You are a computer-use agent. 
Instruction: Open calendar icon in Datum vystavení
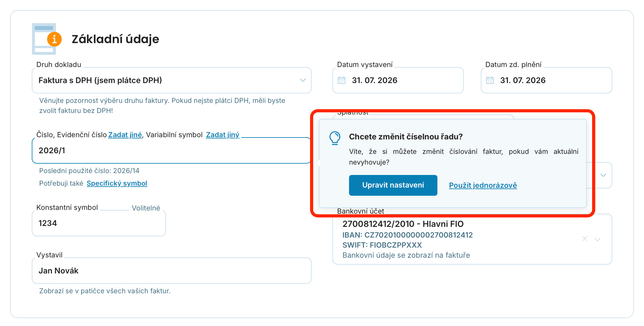coord(341,80)
